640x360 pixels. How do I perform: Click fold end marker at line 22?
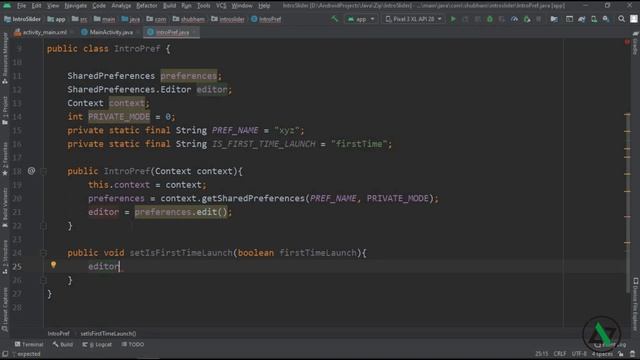tap(43, 226)
